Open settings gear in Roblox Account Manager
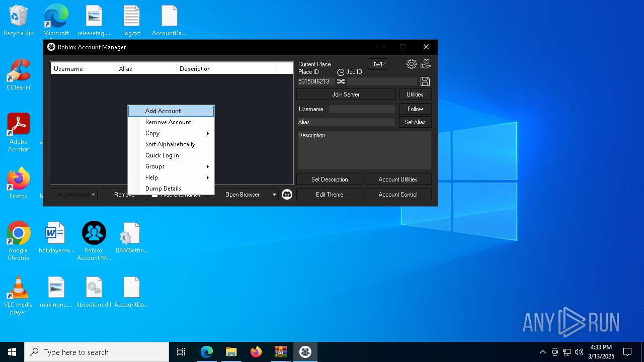The image size is (644, 362). click(412, 64)
